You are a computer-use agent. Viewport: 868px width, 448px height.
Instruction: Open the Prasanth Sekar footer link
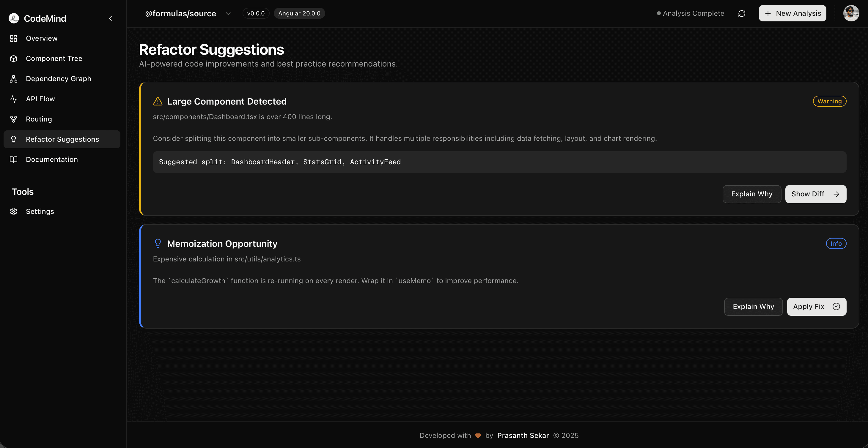[x=523, y=436]
